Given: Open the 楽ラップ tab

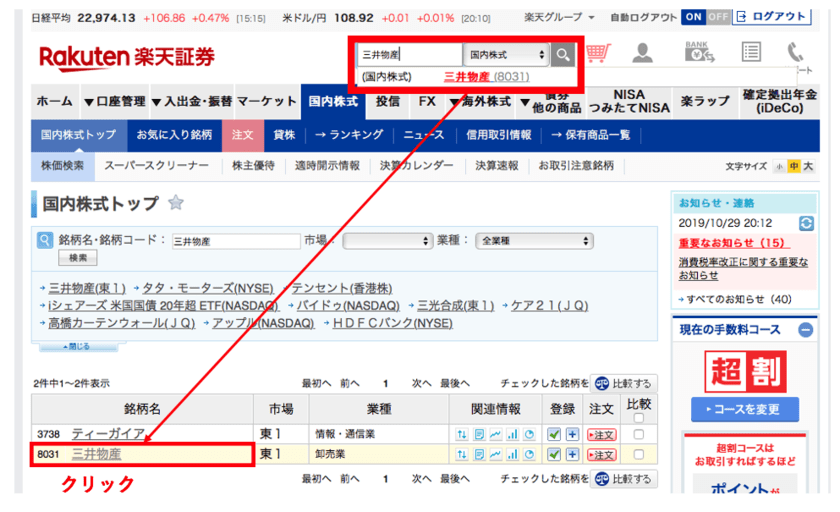Looking at the screenshot, I should 705,101.
